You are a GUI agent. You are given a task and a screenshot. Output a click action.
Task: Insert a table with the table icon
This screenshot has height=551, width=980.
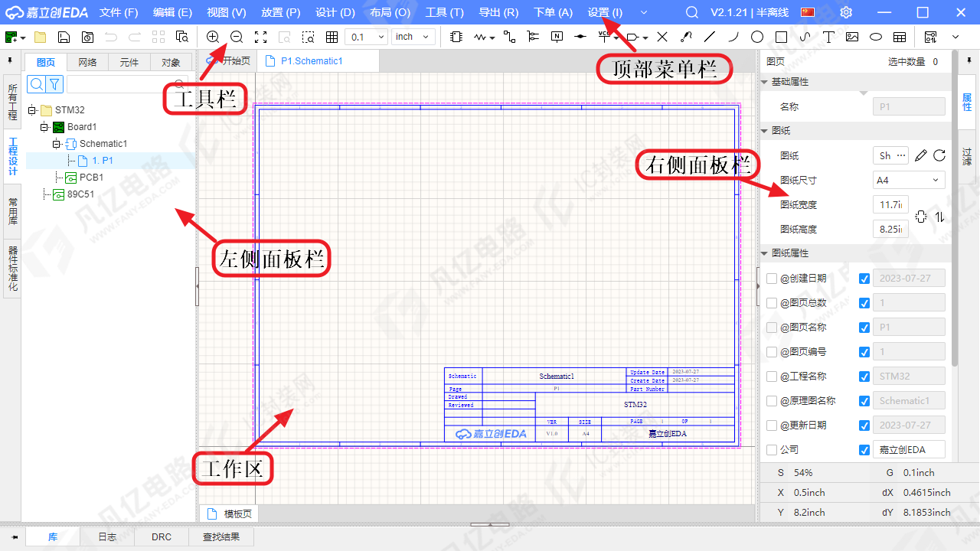900,37
